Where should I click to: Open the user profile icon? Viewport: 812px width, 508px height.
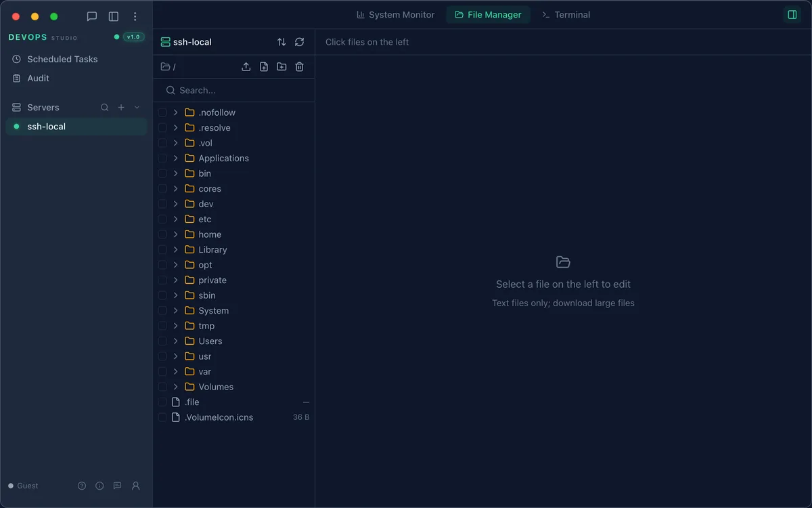coord(135,486)
